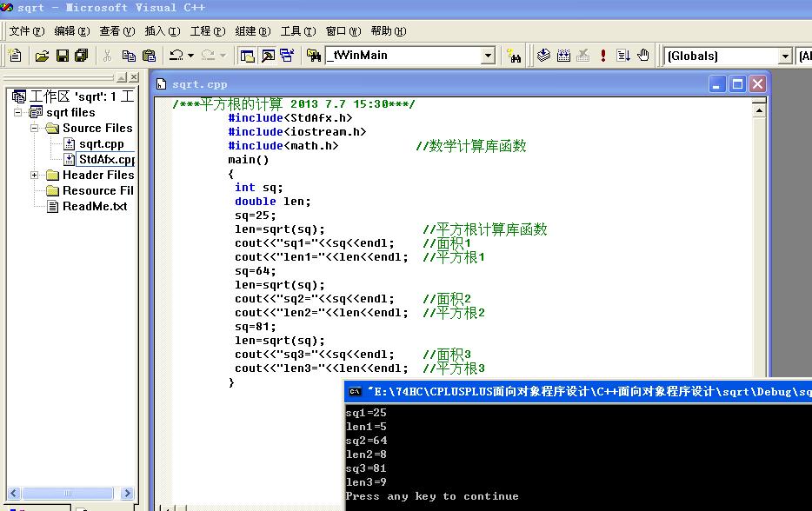Open Find in Files binoculars icon
Image resolution: width=812 pixels, height=511 pixels.
313,56
